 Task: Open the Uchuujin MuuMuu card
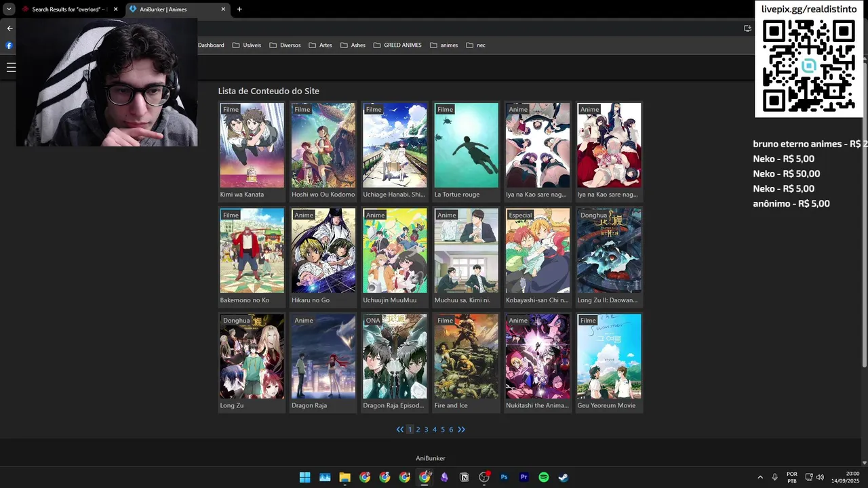click(x=395, y=258)
